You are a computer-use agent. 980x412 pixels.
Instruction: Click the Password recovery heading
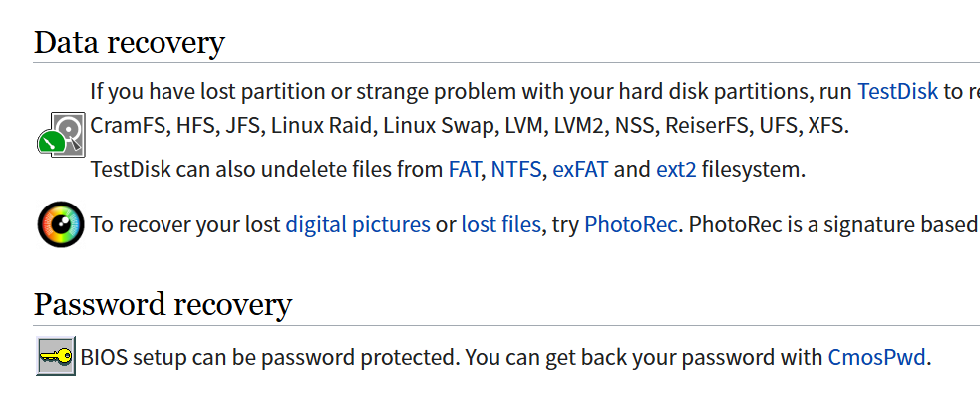tap(163, 305)
